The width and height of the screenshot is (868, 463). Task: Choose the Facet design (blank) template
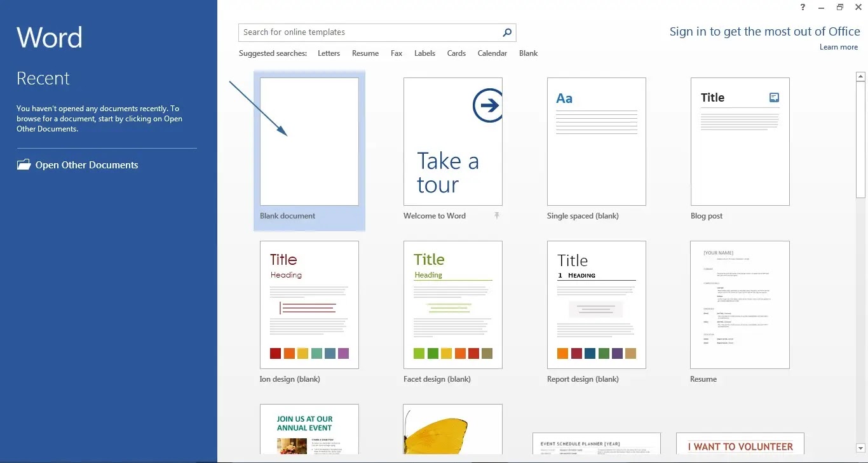click(453, 305)
